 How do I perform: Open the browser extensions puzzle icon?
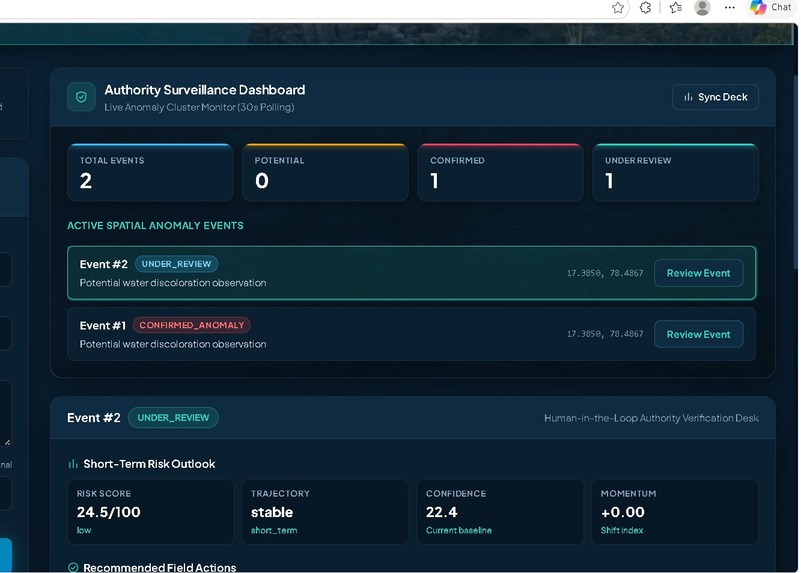[x=646, y=8]
